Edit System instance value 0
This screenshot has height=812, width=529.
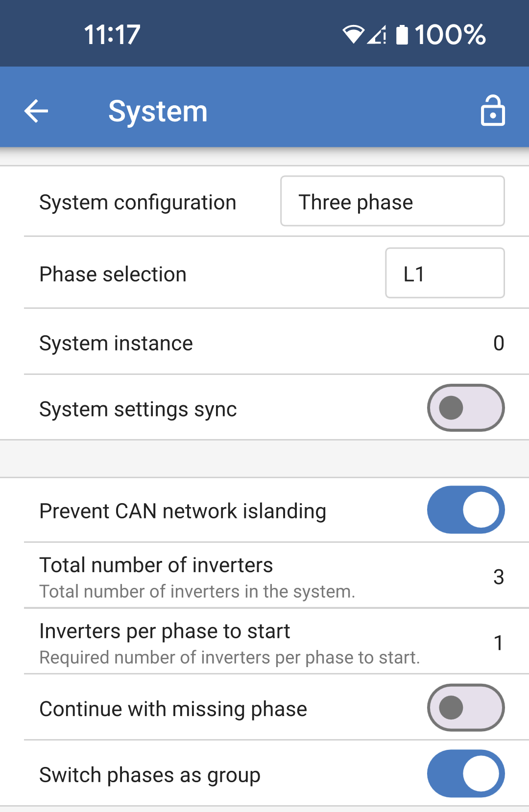tap(498, 343)
